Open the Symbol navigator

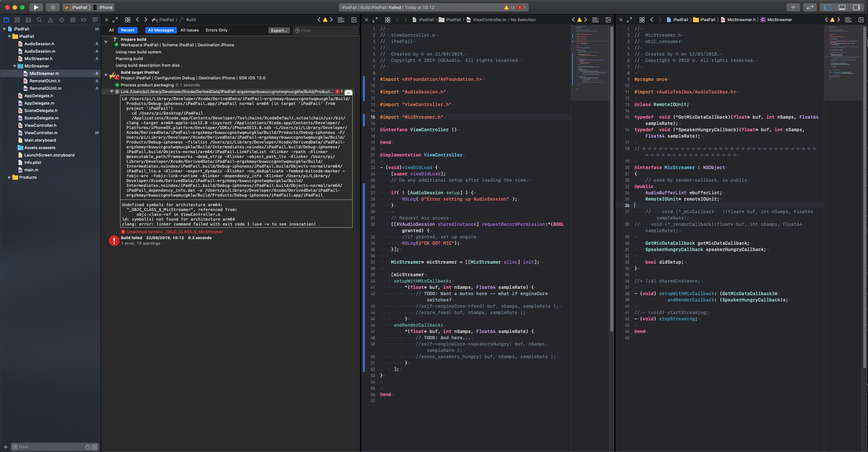coord(28,20)
